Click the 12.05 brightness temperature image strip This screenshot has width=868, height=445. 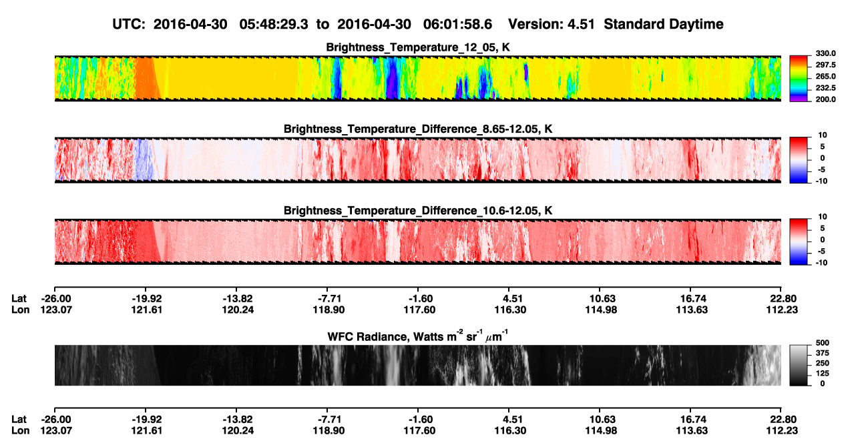click(418, 78)
